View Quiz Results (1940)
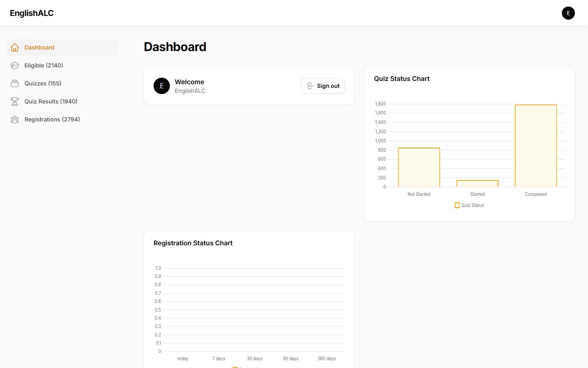This screenshot has width=588, height=368. [x=62, y=101]
